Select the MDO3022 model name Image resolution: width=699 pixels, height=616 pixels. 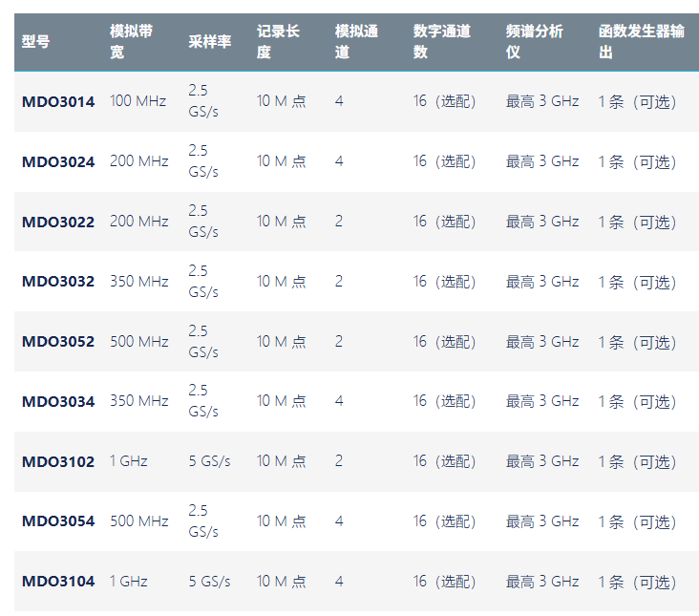58,222
